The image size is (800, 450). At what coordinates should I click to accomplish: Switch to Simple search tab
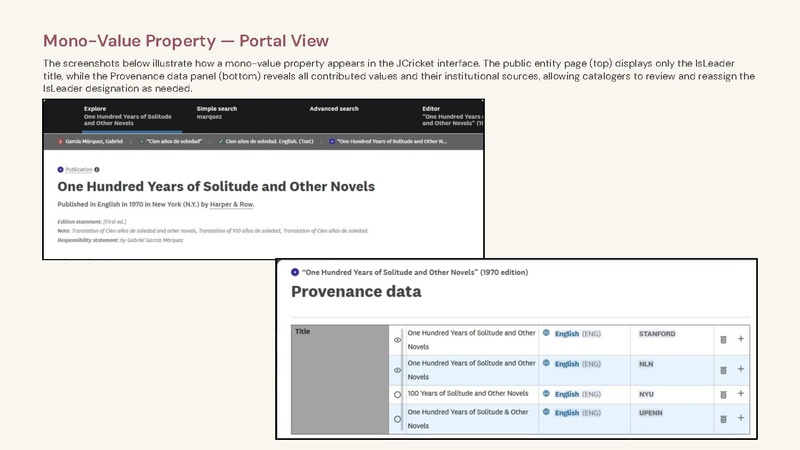(x=217, y=113)
